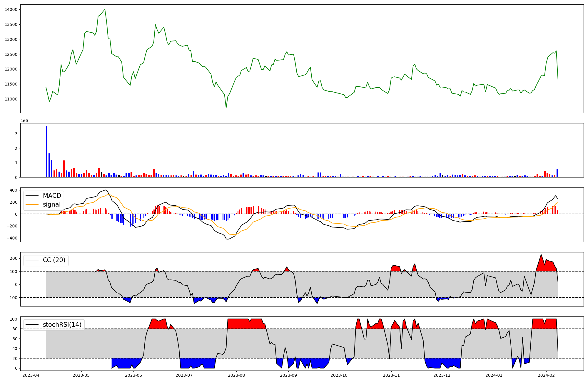Select the 20 tick on stochRSI axis
The height and width of the screenshot is (382, 588).
tap(15, 358)
